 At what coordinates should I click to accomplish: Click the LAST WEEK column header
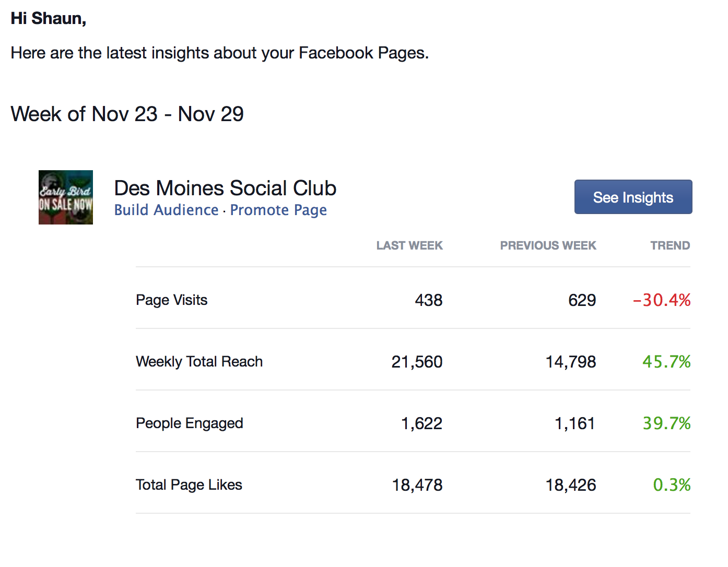tap(409, 245)
